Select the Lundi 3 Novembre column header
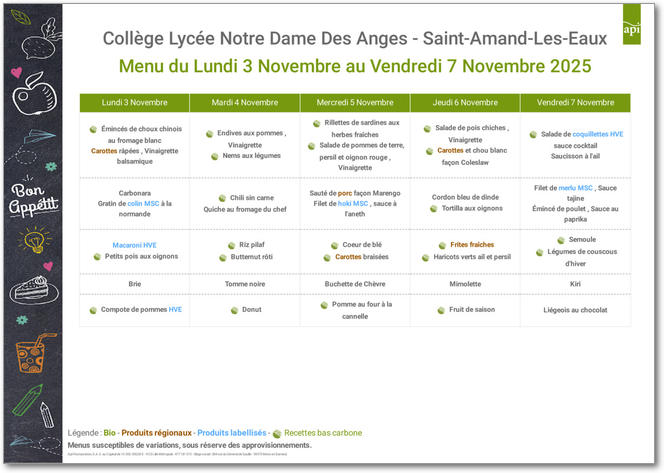664x473 pixels. (x=134, y=103)
